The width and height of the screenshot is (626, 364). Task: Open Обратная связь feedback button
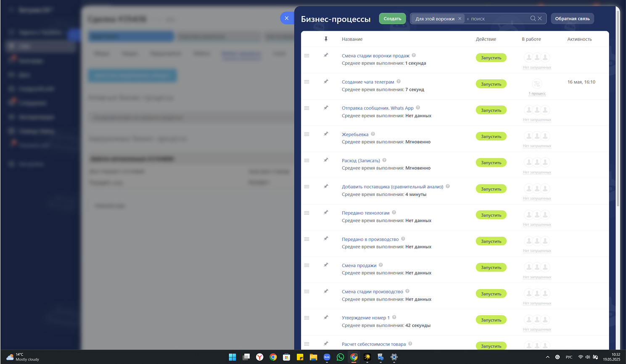(x=572, y=18)
